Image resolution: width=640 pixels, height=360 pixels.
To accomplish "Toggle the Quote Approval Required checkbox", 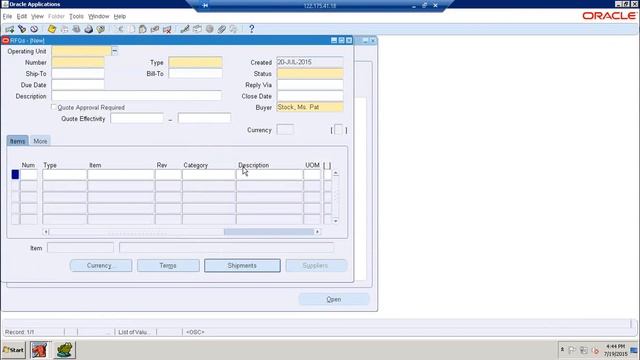I will (x=53, y=107).
